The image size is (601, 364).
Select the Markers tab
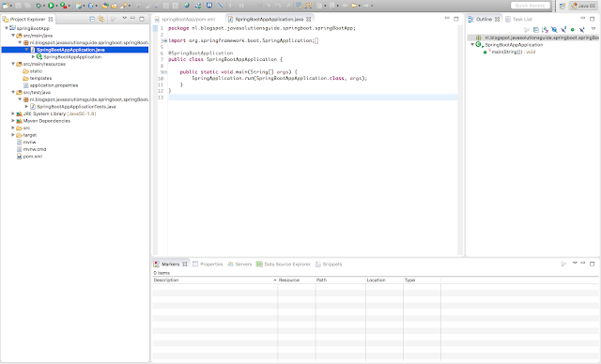pos(171,265)
